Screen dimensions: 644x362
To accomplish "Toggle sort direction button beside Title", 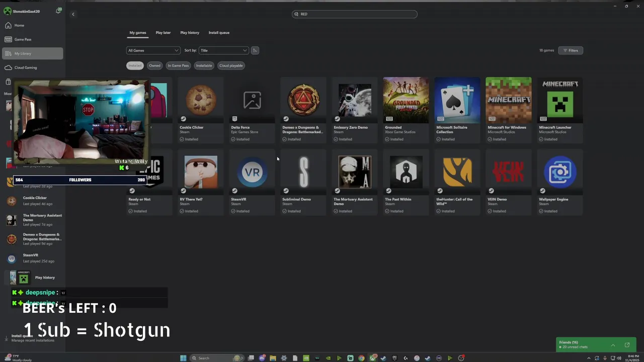I will pyautogui.click(x=255, y=50).
